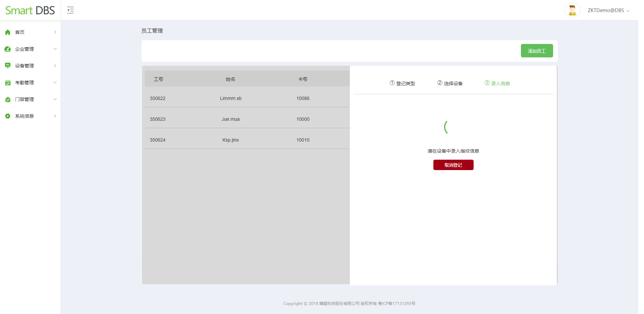Screen dimensions: 644x314
Task: Click the 企业管理 dashboard icon
Action: [8, 49]
